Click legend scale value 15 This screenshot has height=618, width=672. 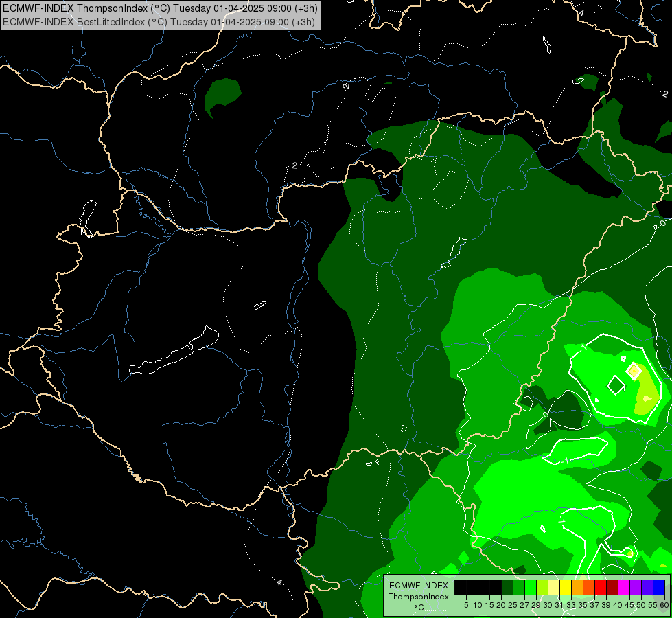click(489, 605)
